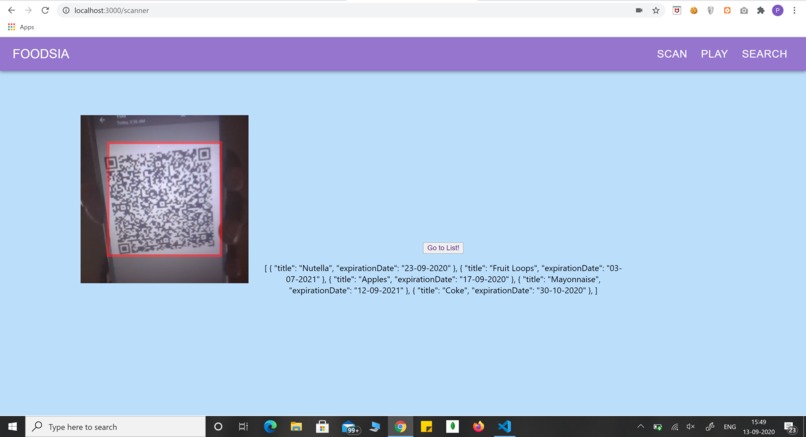Screen dimensions: 806x437
Task: Launch Microsoft Edge from the taskbar
Action: pyautogui.click(x=270, y=427)
